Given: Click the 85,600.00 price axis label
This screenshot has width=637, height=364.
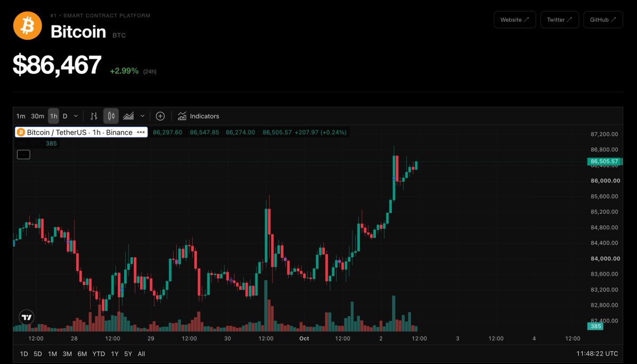Looking at the screenshot, I should coord(604,196).
